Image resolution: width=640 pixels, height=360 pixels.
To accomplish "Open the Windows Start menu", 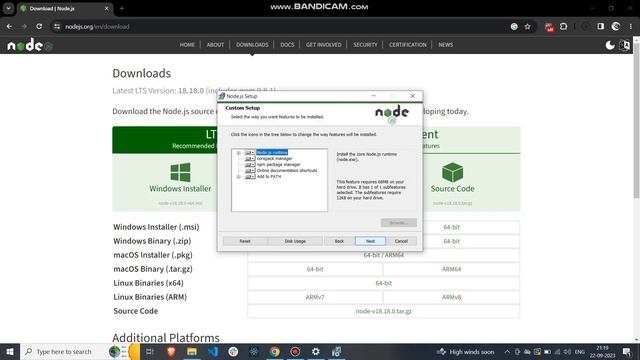I will (x=10, y=351).
